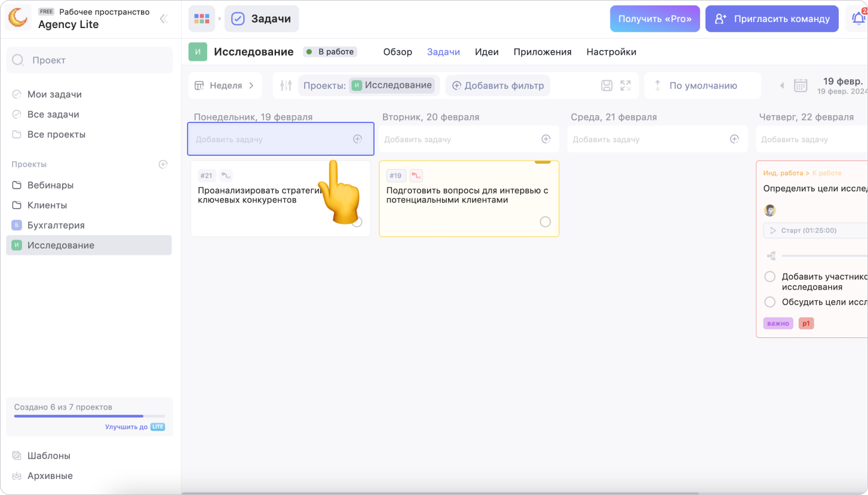This screenshot has width=868, height=495.
Task: Click the Инд. работа > К работе label
Action: click(x=802, y=173)
